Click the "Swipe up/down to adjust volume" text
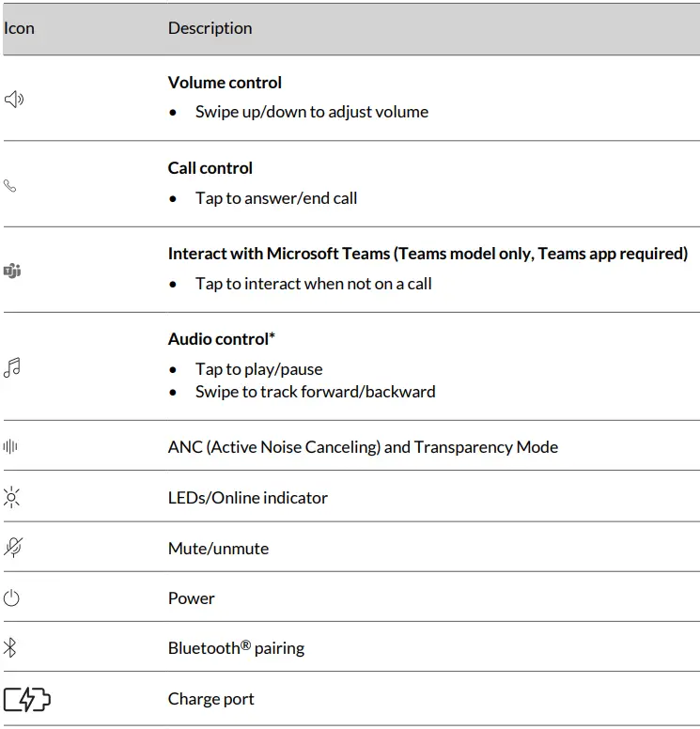700x729 pixels. pyautogui.click(x=311, y=112)
